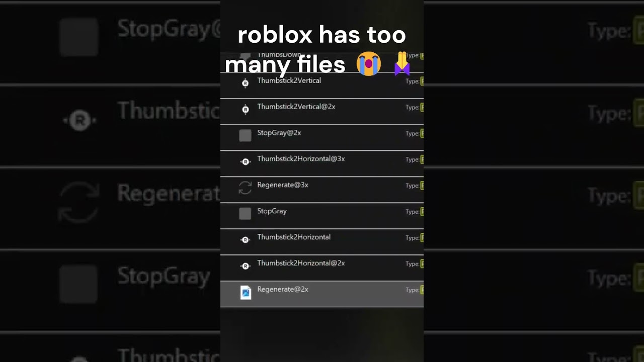Click the Type label in StopGray@2x row
644x362 pixels.
coord(412,134)
